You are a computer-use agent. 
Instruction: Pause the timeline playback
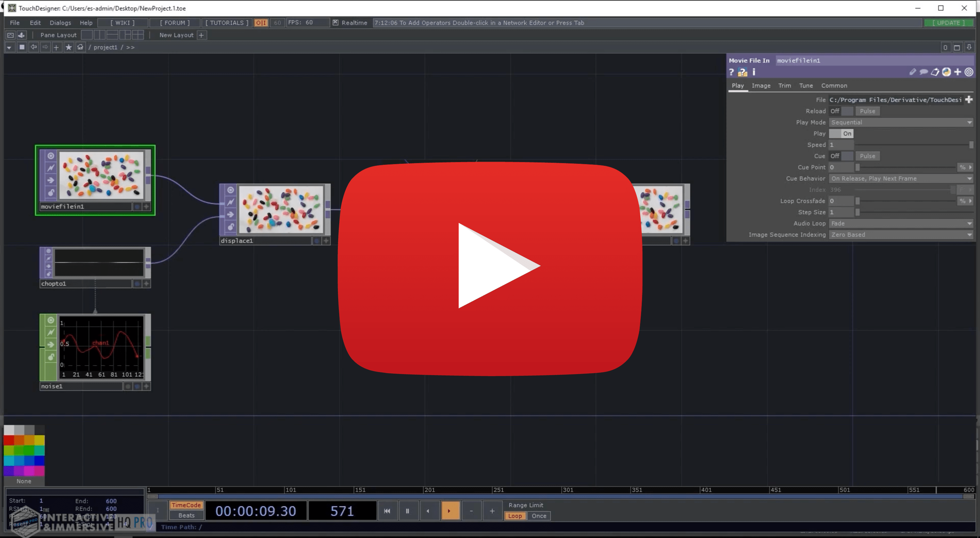407,511
